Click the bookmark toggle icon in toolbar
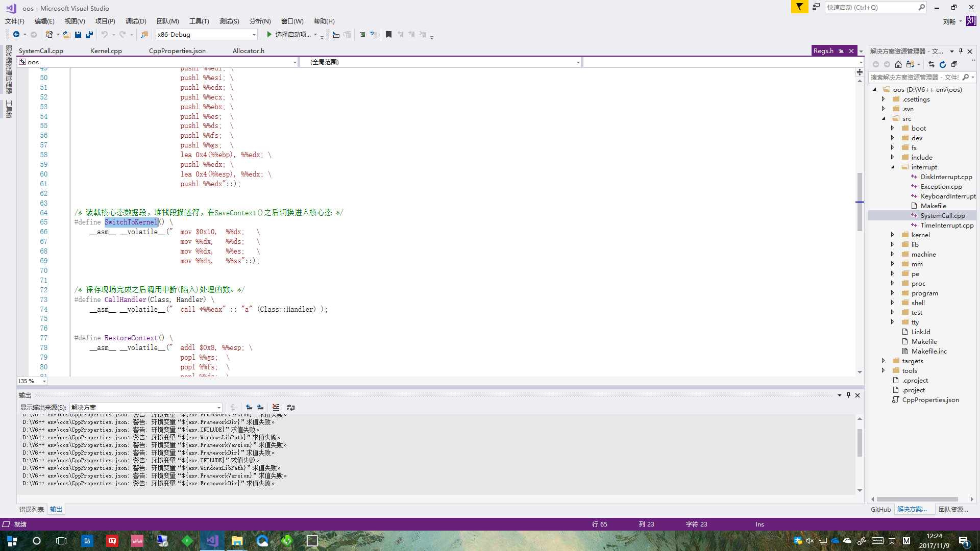The height and width of the screenshot is (551, 980). [388, 35]
